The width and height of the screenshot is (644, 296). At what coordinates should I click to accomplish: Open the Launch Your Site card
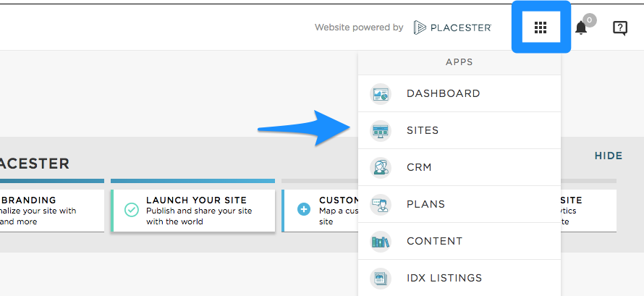coord(193,211)
